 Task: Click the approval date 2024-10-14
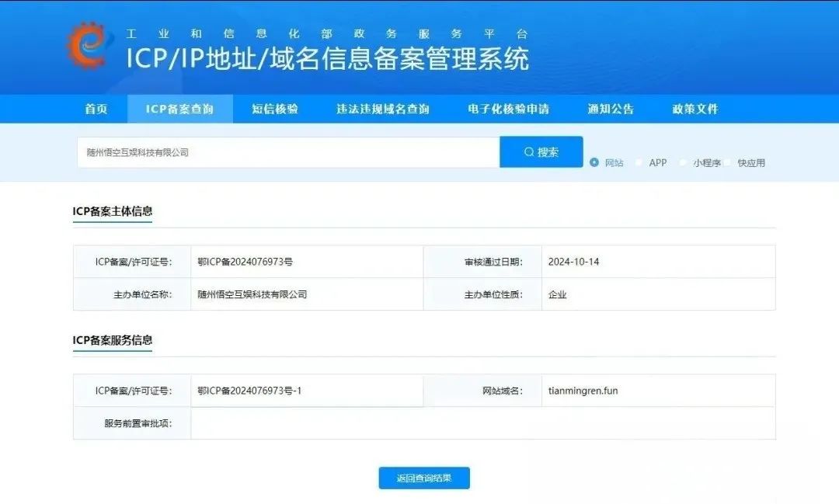[x=573, y=262]
